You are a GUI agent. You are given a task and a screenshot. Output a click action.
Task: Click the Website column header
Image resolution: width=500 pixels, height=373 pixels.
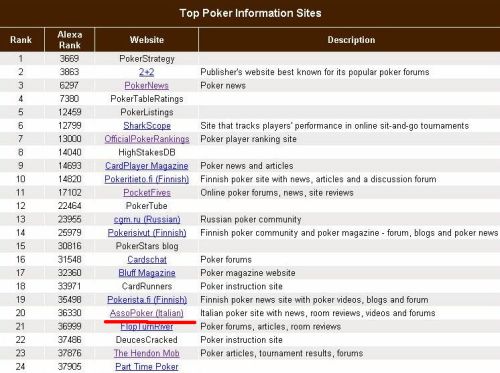pyautogui.click(x=147, y=40)
